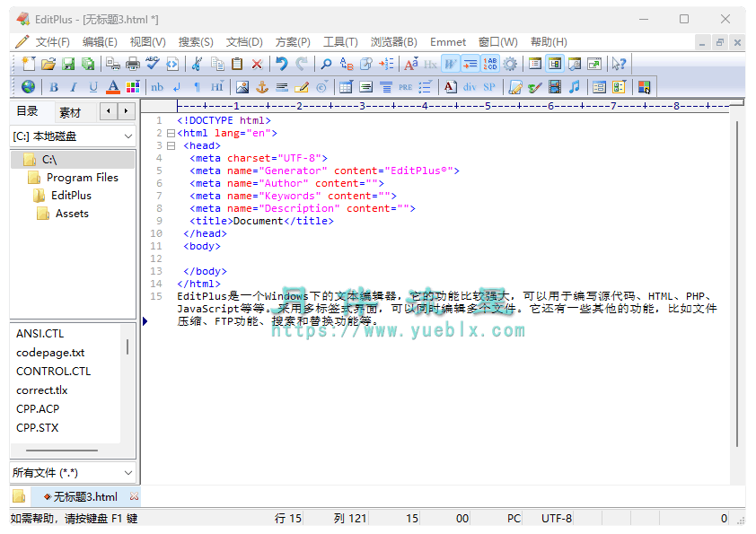The width and height of the screenshot is (756, 534).
Task: Click the editor vertical scrollbar
Action: click(x=737, y=285)
